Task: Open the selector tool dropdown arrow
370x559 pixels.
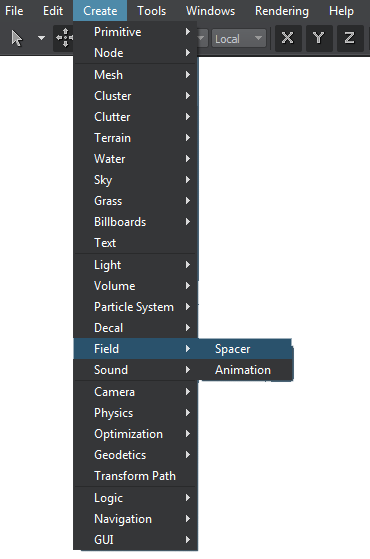Action: 41,38
